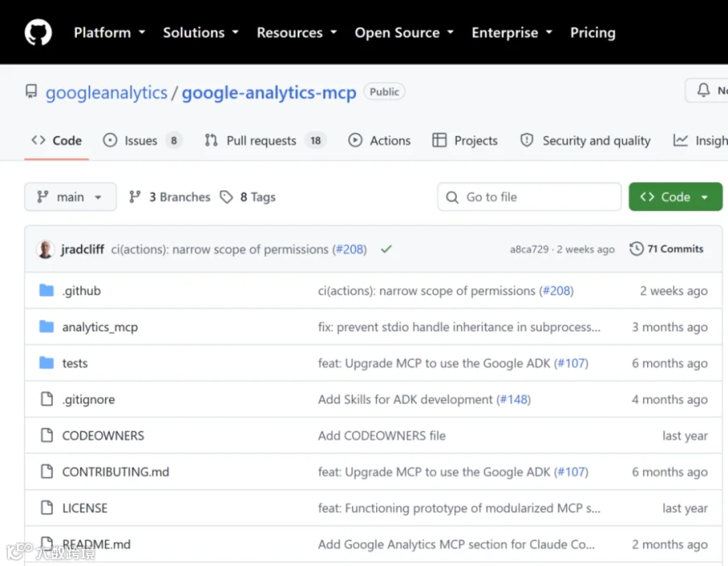Click the Public visibility badge
728x566 pixels.
coord(384,92)
